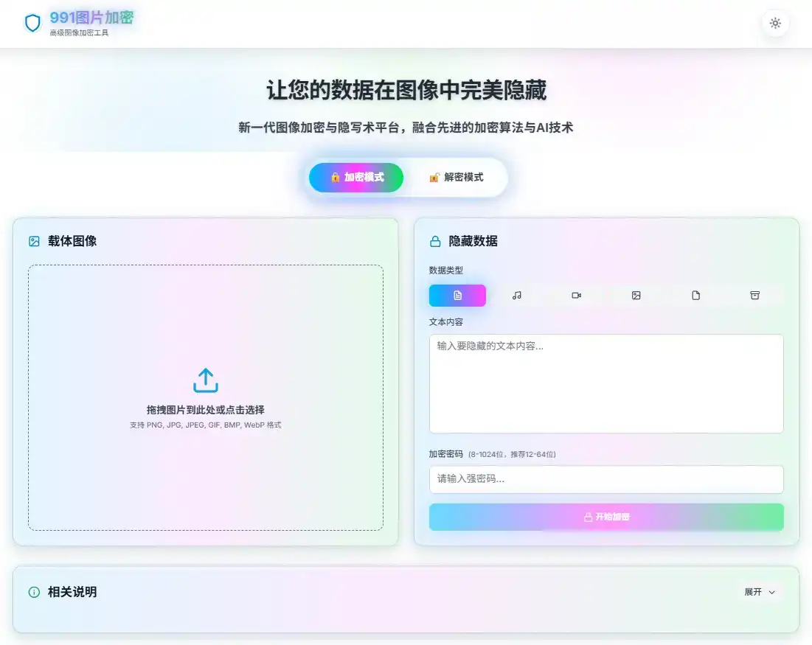Select the audio data type icon

[x=516, y=295]
